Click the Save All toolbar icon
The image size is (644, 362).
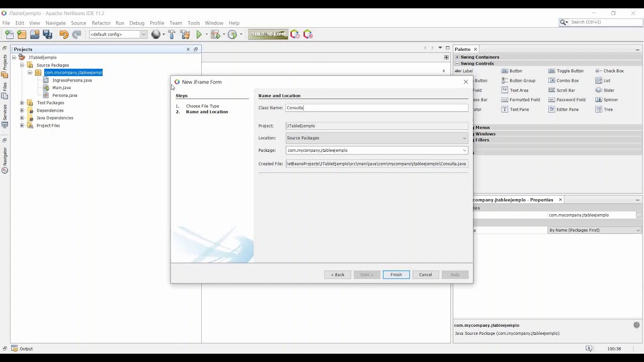pyautogui.click(x=48, y=34)
